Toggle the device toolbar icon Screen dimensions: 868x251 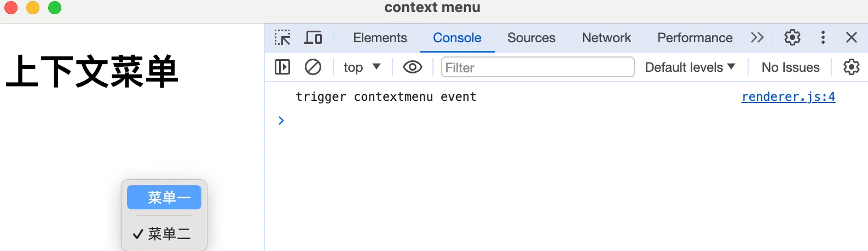point(313,38)
